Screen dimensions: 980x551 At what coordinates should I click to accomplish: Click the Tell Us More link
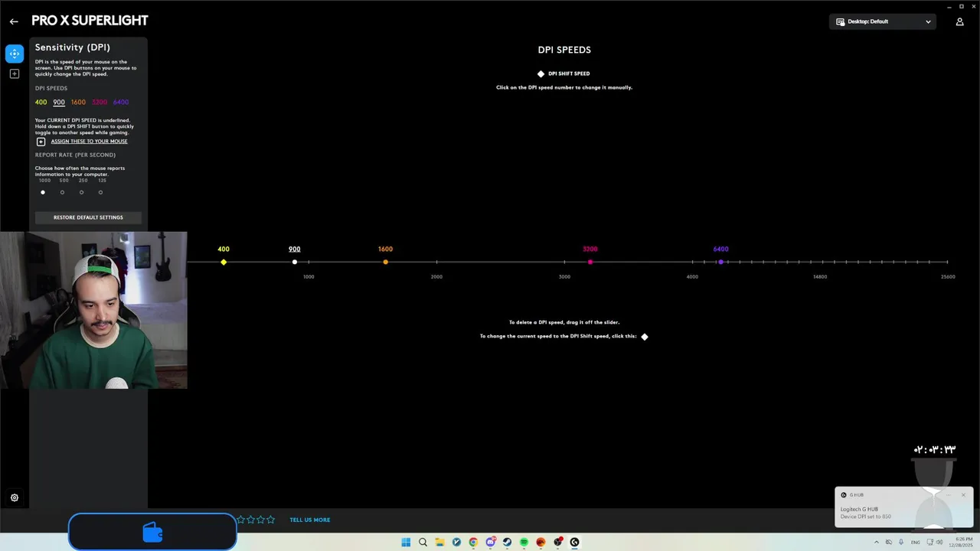pos(310,520)
